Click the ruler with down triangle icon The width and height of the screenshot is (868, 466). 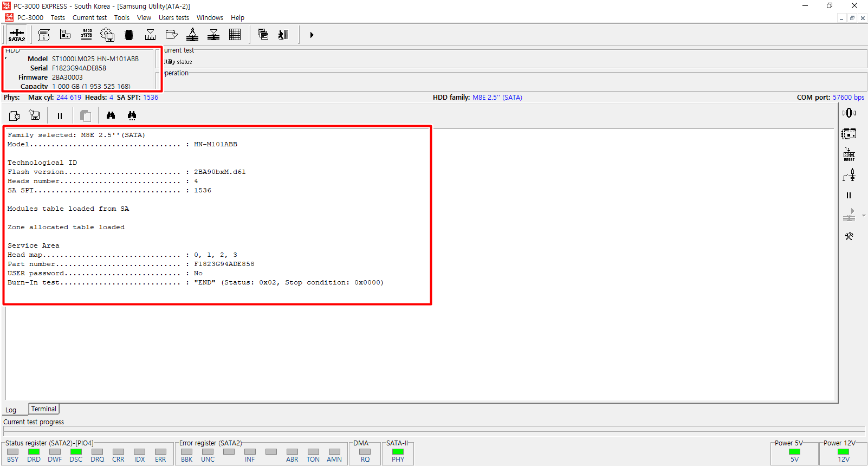click(151, 35)
